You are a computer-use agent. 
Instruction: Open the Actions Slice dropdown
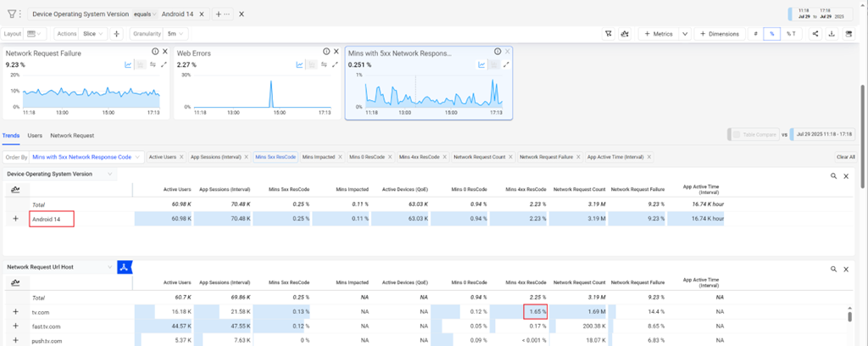93,34
